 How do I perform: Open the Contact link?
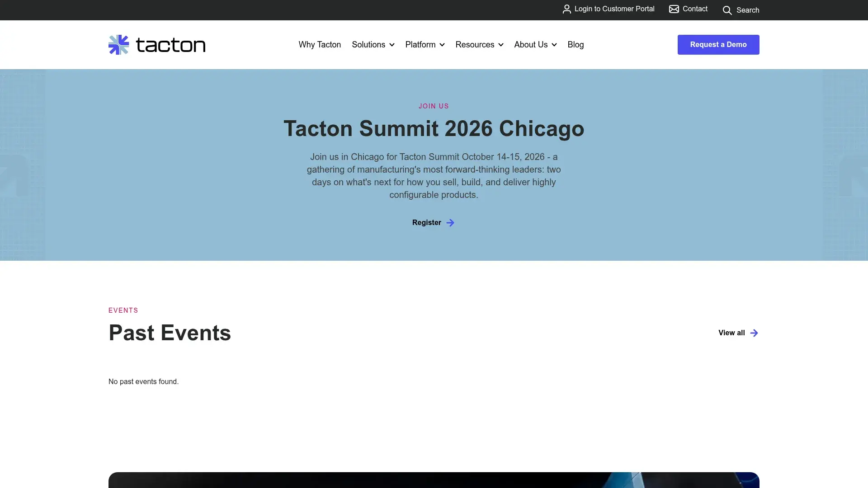tap(688, 9)
